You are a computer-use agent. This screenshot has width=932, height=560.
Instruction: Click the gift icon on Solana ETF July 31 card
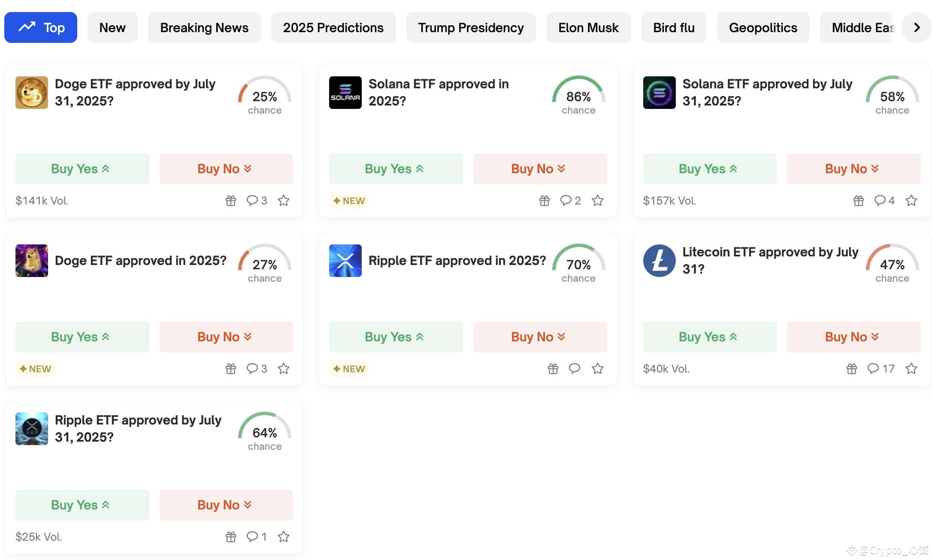[858, 200]
